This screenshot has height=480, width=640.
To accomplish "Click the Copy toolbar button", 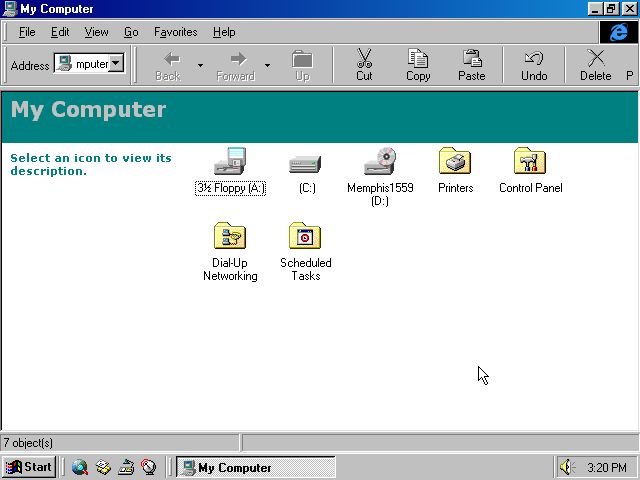I will click(418, 65).
